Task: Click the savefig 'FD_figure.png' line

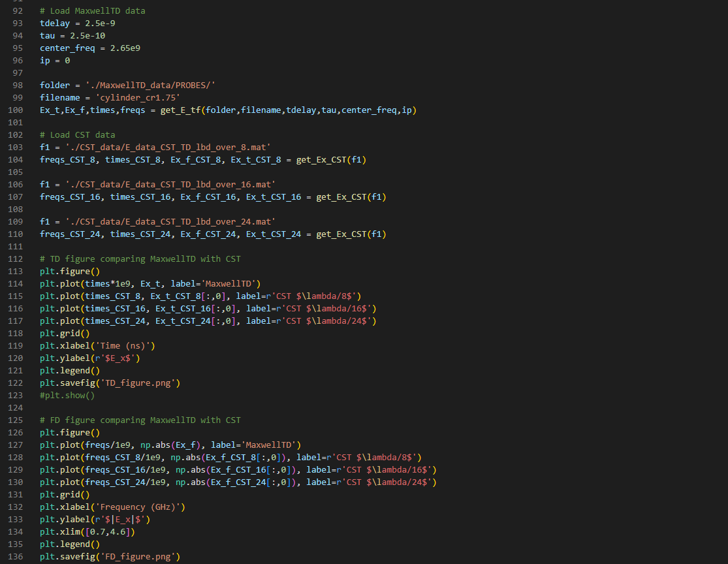Action: tap(110, 557)
